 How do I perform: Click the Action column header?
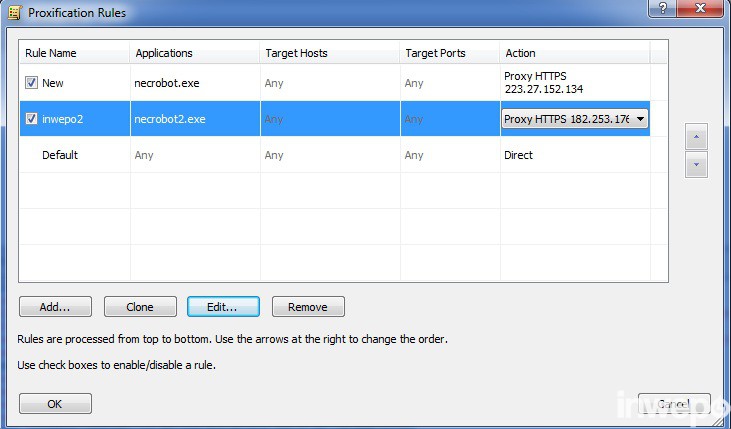575,53
